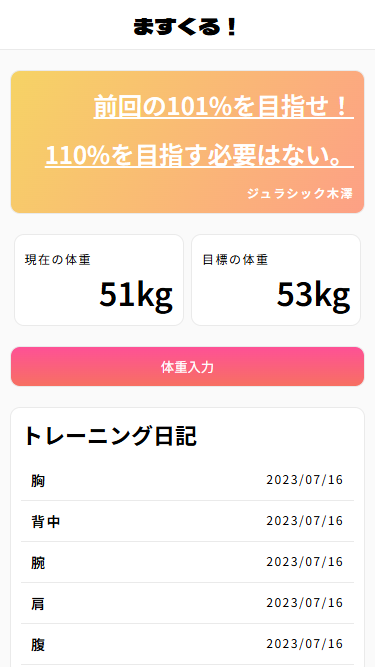Click the 51kg current weight value
The image size is (375, 667).
(136, 295)
